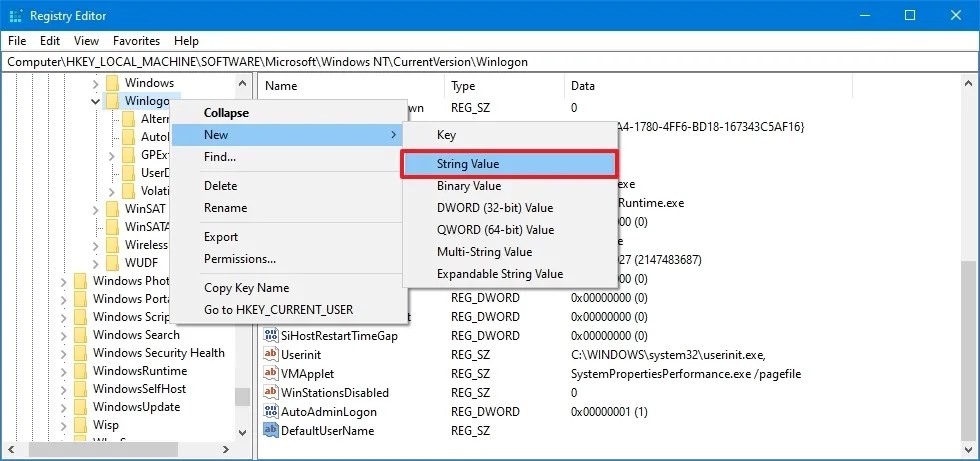Screen dimensions: 980x461
Task: Click the DefaultUserName string icon
Action: (x=271, y=430)
